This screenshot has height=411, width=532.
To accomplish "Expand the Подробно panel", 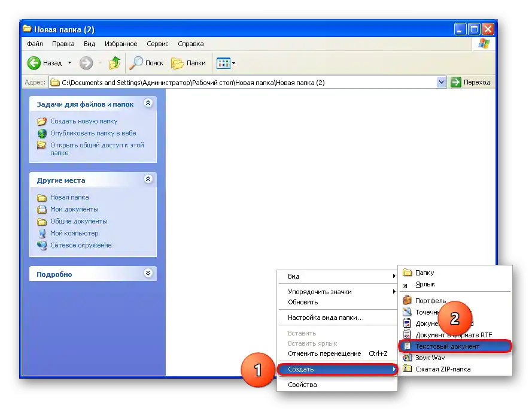I will click(x=148, y=273).
